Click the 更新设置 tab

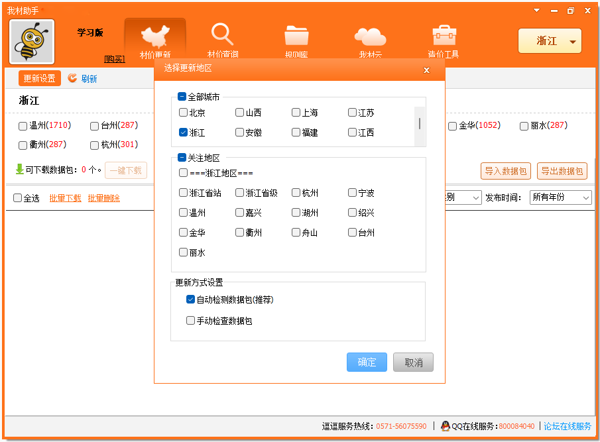[x=39, y=78]
